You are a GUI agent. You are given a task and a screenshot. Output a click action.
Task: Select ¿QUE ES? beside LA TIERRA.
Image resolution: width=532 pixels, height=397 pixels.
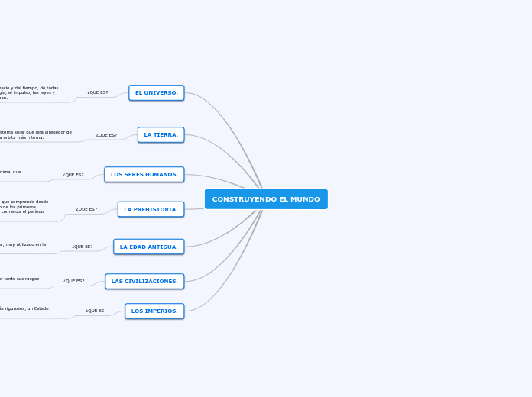pos(106,135)
